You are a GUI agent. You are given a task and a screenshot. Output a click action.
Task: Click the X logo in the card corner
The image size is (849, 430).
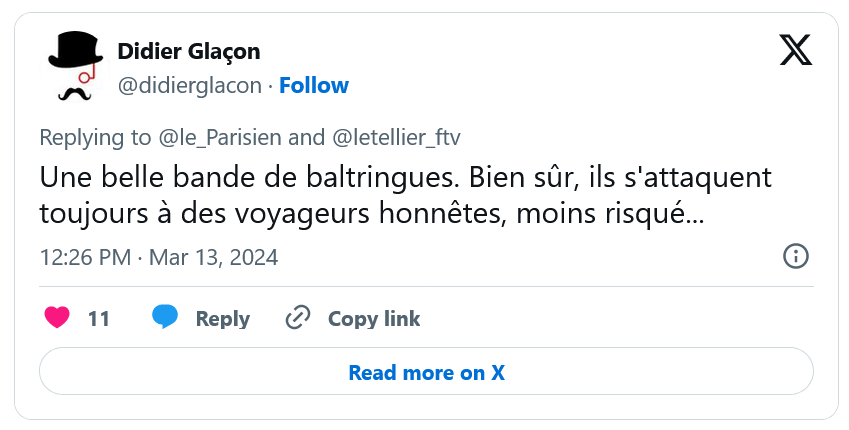(x=795, y=50)
